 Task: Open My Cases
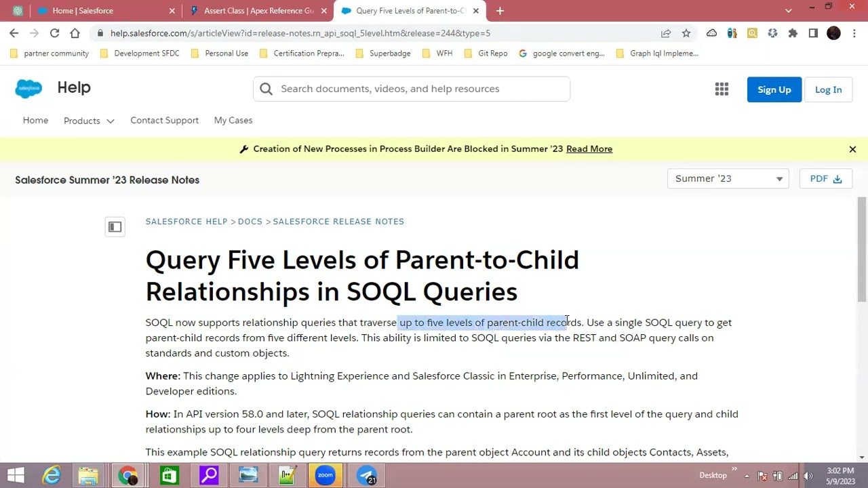tap(233, 120)
